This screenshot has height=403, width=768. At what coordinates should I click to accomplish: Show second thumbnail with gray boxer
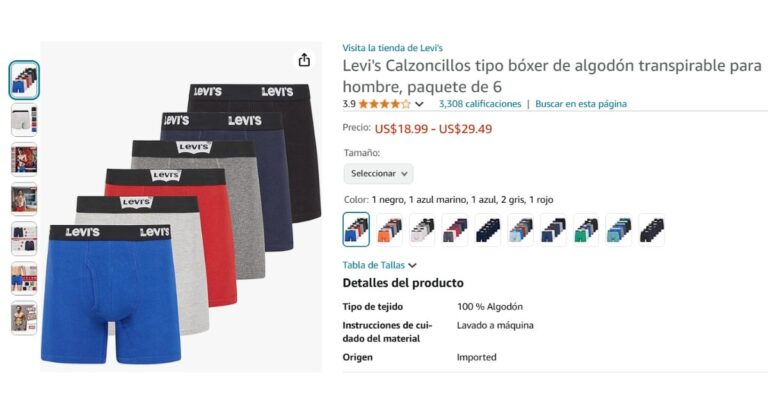point(24,120)
